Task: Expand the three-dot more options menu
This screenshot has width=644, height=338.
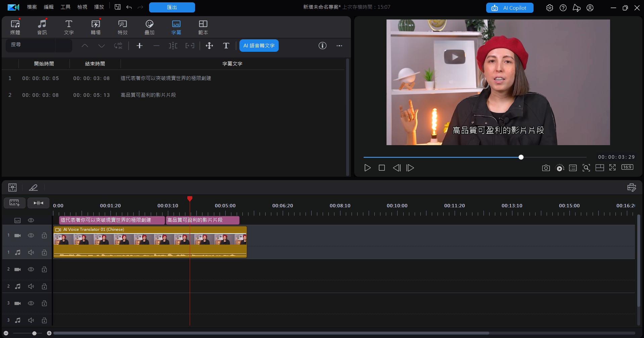Action: click(339, 46)
